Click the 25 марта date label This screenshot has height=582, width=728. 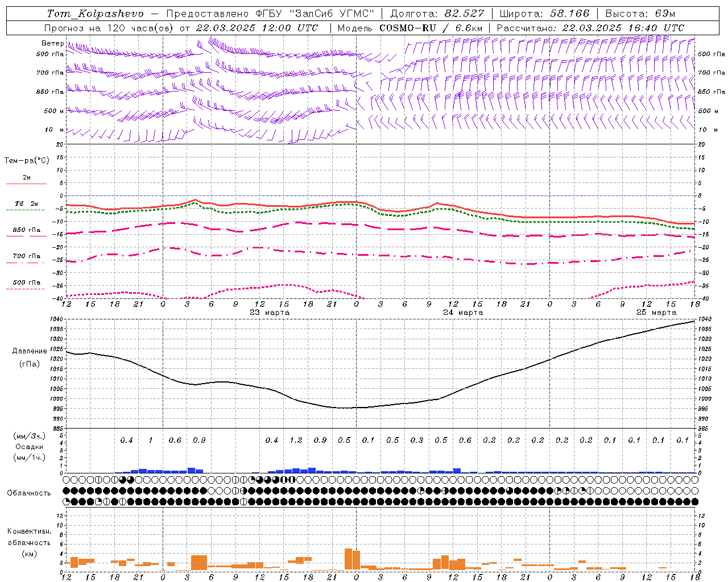point(656,313)
